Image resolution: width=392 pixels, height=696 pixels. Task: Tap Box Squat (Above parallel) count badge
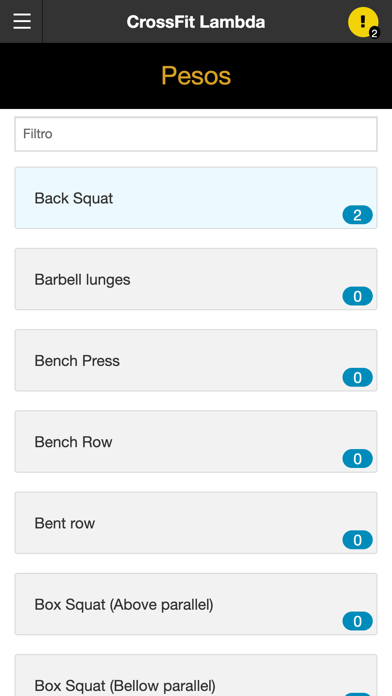pyautogui.click(x=357, y=621)
